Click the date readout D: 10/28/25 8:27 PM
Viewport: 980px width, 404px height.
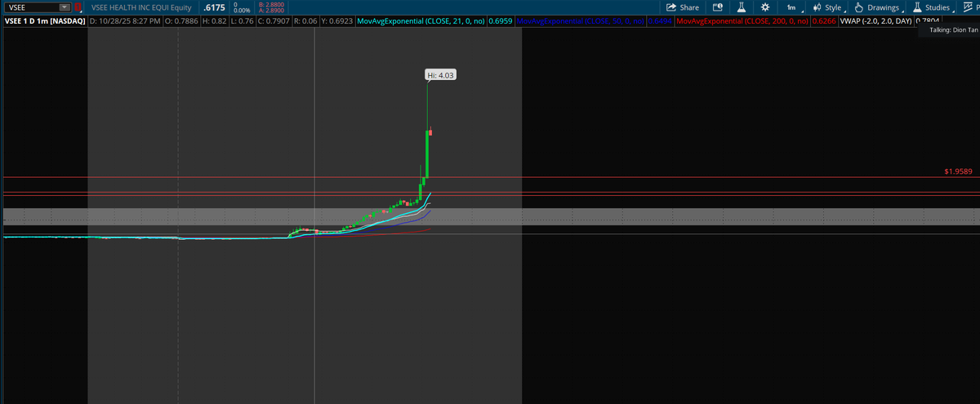[123, 20]
